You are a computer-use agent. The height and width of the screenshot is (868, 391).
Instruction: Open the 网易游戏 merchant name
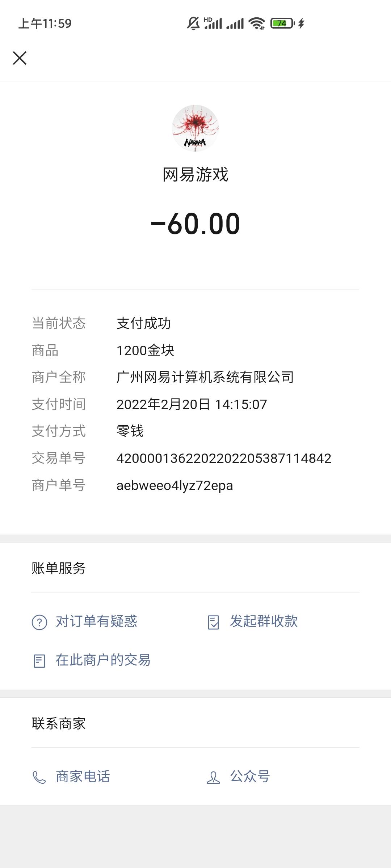coord(195,175)
